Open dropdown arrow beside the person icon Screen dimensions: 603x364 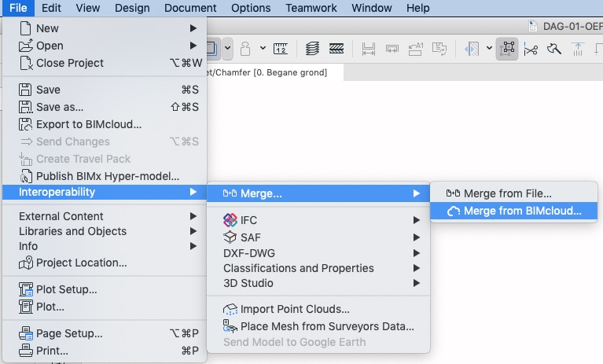(263, 49)
